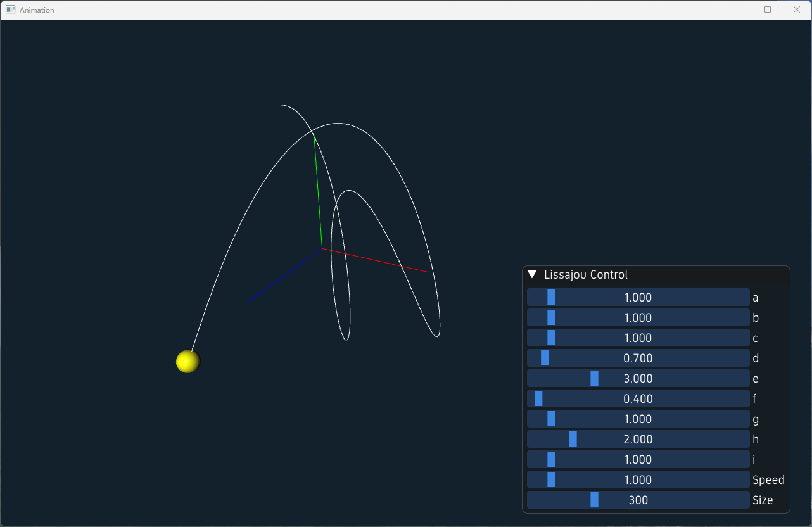812x527 pixels.
Task: Collapse the Lissajou Control panel triangle
Action: coord(532,274)
